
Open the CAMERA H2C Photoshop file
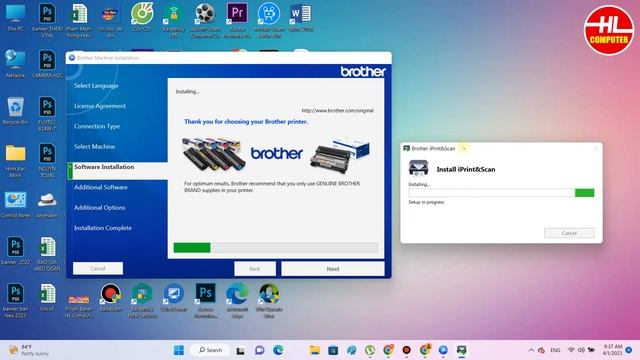click(x=47, y=64)
